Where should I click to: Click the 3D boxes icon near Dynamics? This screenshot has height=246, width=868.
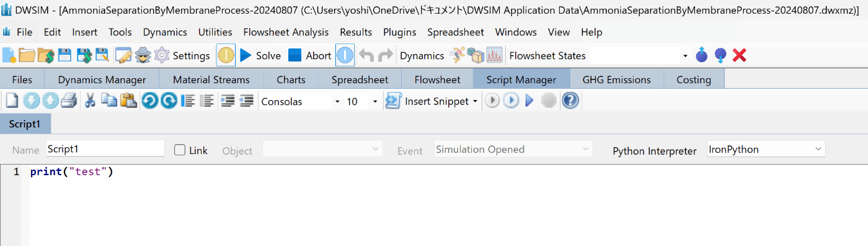tap(476, 56)
